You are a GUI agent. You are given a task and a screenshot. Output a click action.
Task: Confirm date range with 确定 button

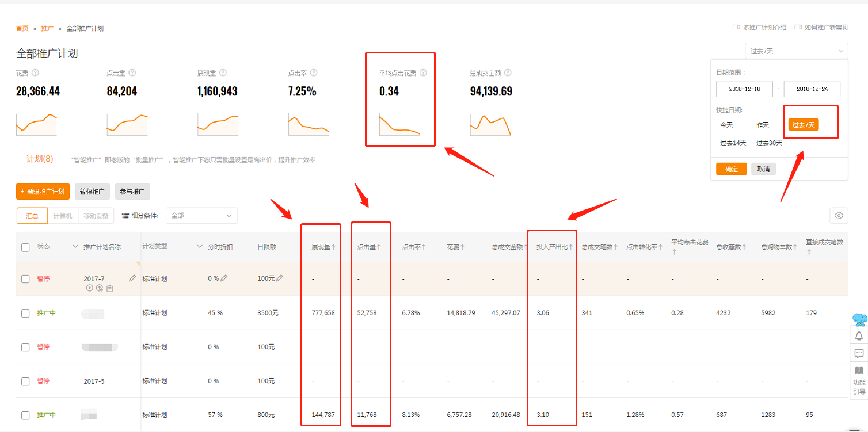tap(732, 169)
